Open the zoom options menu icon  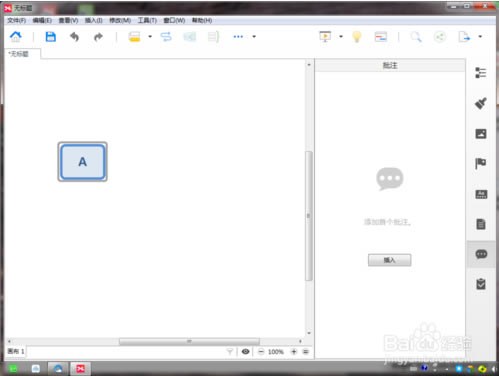point(306,352)
